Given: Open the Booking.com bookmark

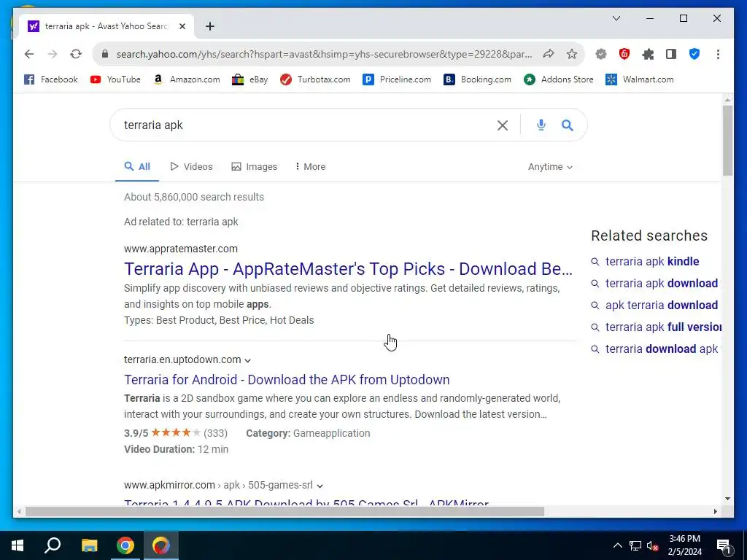Looking at the screenshot, I should click(477, 79).
